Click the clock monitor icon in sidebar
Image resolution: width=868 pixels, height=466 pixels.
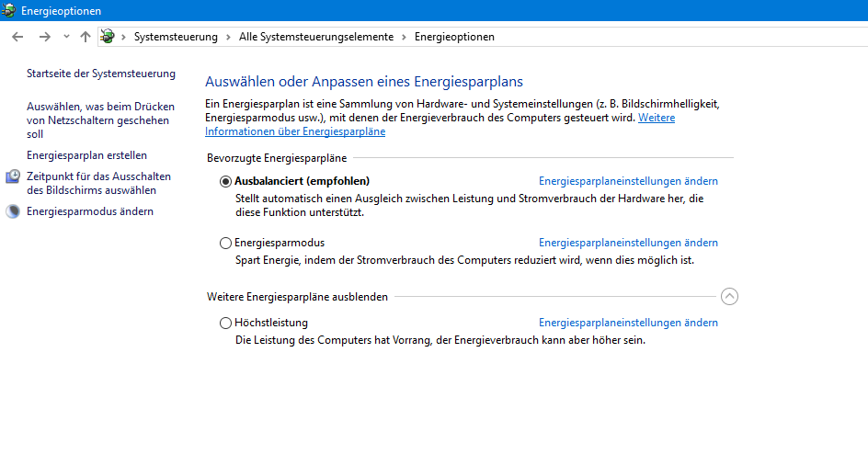click(13, 176)
